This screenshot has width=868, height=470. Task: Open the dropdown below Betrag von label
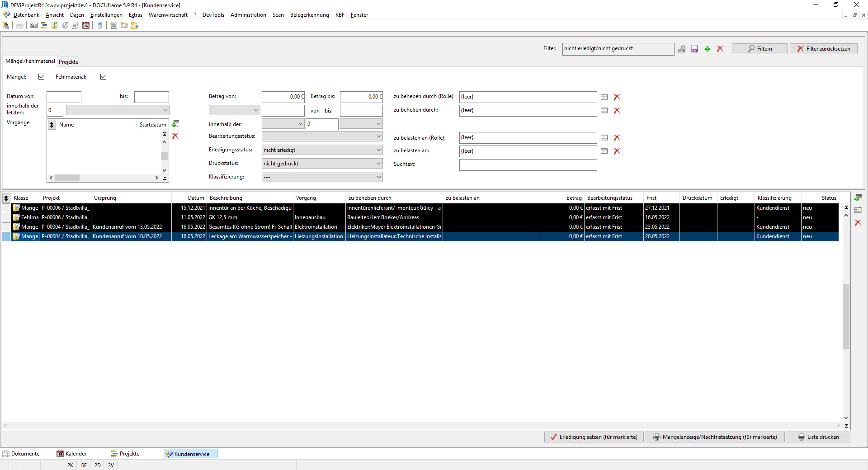pos(234,110)
